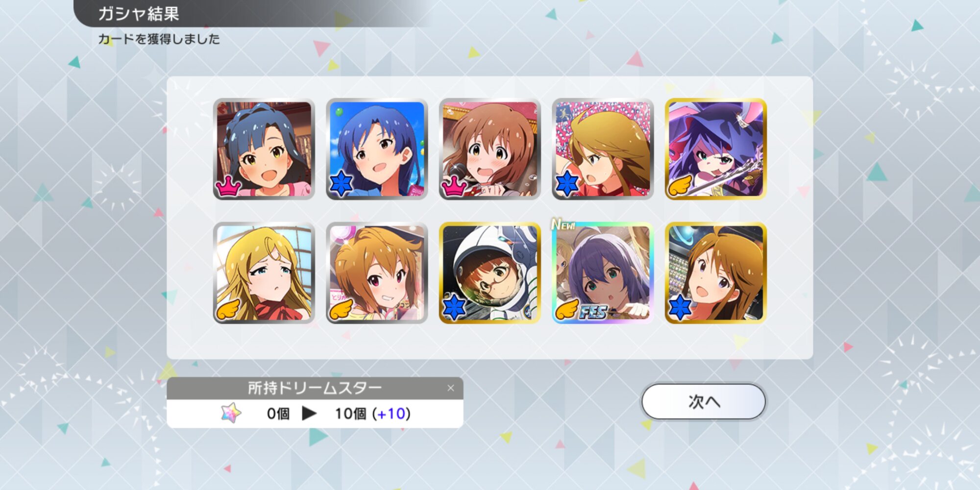This screenshot has height=490, width=980.
Task: Tap the blue star icon on the astronaut card
Action: tap(454, 308)
